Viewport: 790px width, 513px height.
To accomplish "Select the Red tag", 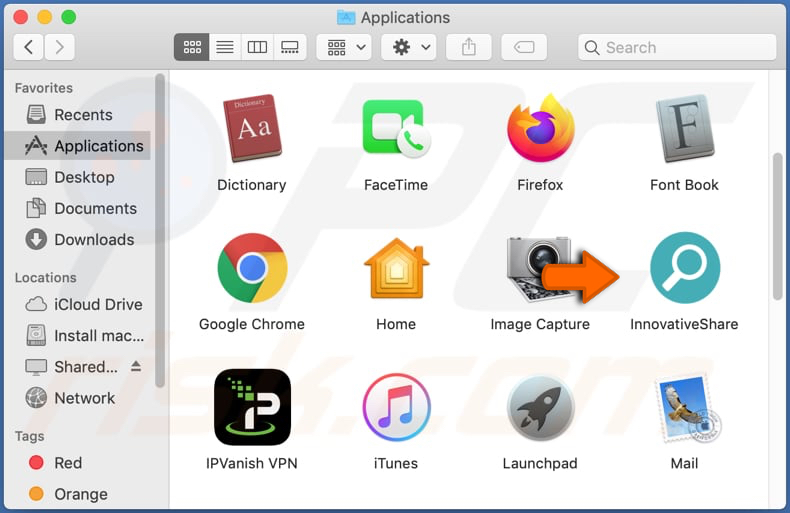I will click(78, 463).
